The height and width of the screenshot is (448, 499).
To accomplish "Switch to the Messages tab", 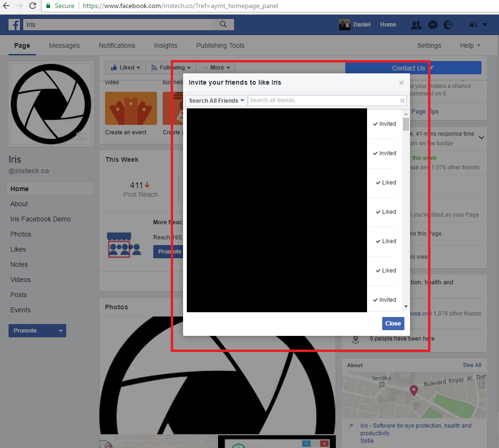I will (64, 45).
